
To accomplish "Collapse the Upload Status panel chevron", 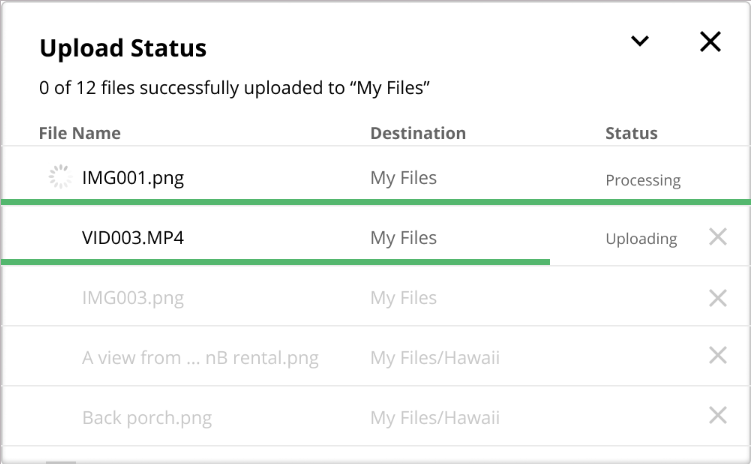I will (640, 42).
